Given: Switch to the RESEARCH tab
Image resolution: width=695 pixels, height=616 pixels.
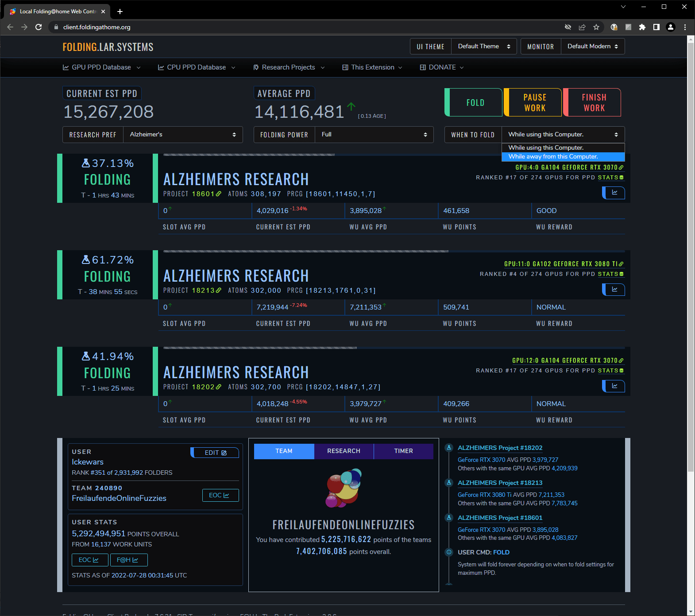Looking at the screenshot, I should (344, 451).
